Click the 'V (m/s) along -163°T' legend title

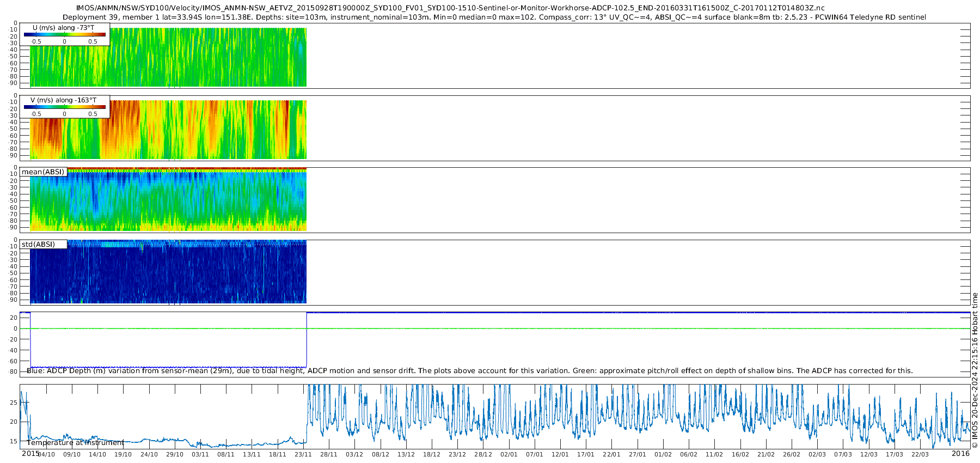pos(63,100)
